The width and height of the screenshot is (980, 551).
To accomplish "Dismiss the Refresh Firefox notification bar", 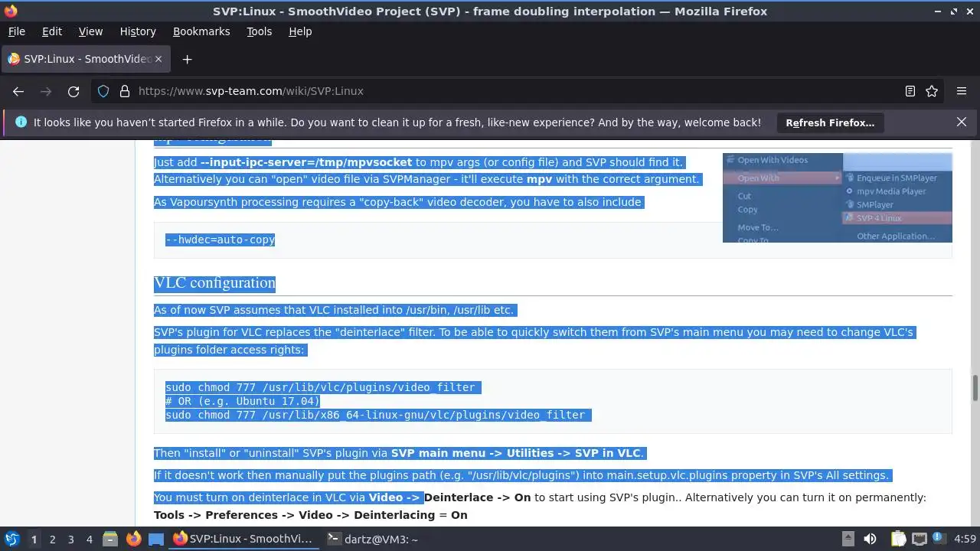I will tap(962, 122).
